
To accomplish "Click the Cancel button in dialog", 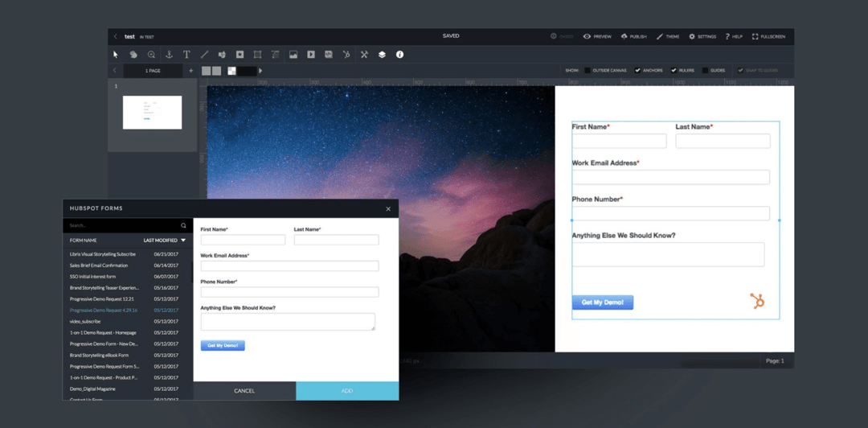I will click(244, 391).
